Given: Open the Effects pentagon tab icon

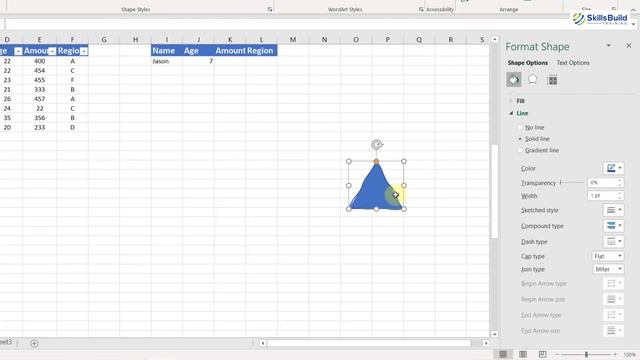Looking at the screenshot, I should click(x=533, y=80).
